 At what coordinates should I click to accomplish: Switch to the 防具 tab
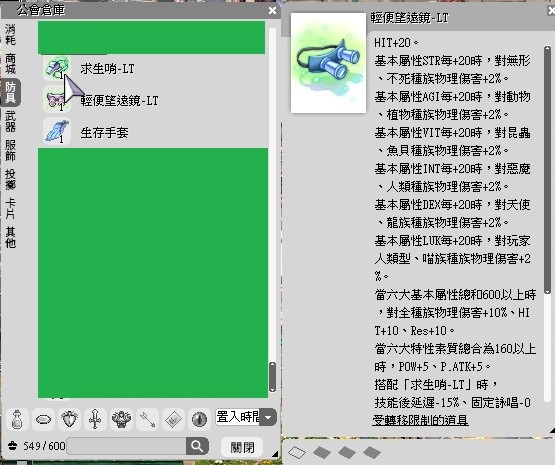coord(10,93)
